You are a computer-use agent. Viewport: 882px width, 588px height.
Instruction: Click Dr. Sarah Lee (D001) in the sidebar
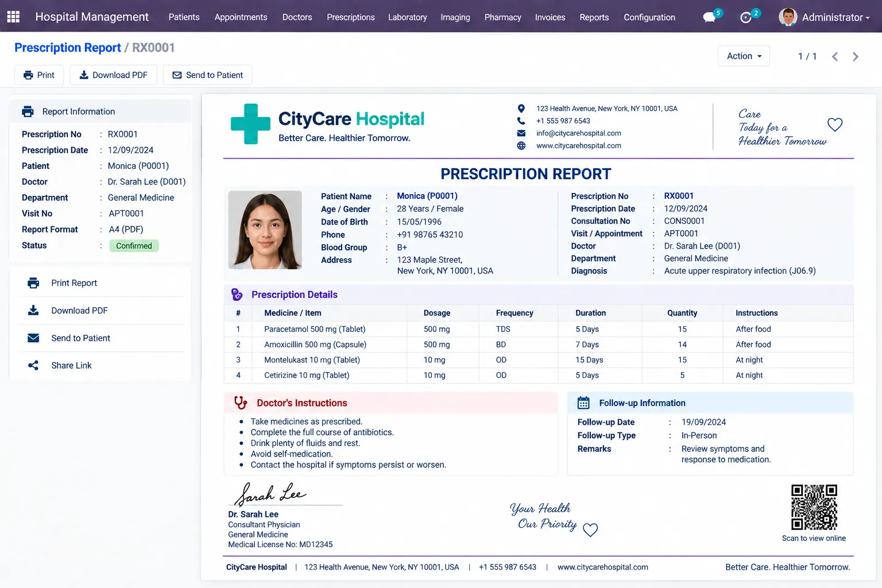coord(146,181)
